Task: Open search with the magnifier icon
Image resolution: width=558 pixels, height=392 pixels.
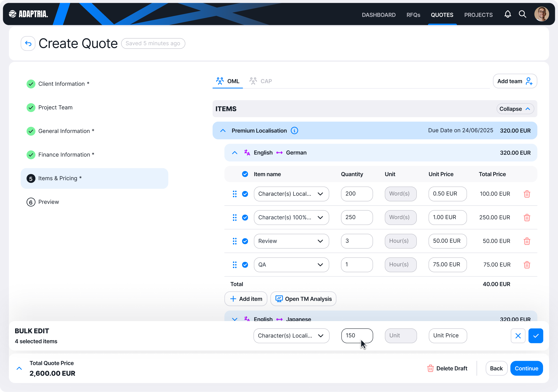Action: (x=522, y=14)
